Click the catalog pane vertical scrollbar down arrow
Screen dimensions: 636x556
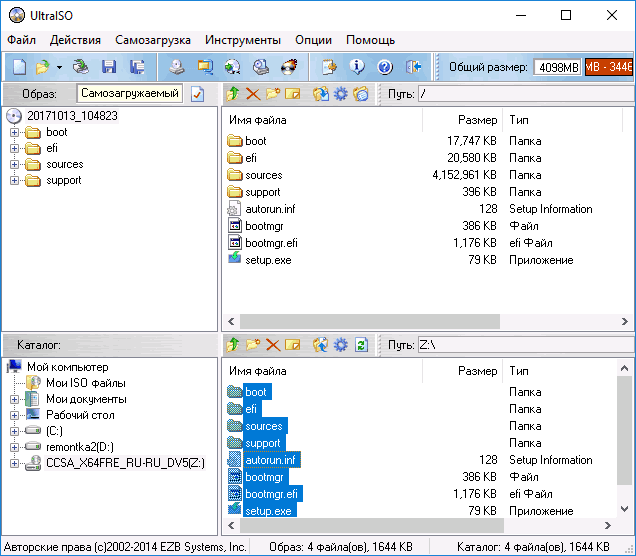pyautogui.click(x=625, y=509)
